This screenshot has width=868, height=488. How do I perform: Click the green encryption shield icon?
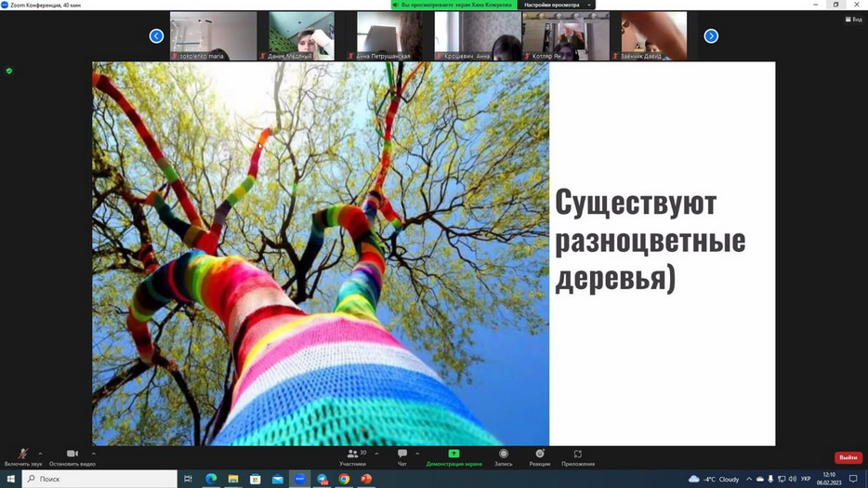pyautogui.click(x=9, y=71)
